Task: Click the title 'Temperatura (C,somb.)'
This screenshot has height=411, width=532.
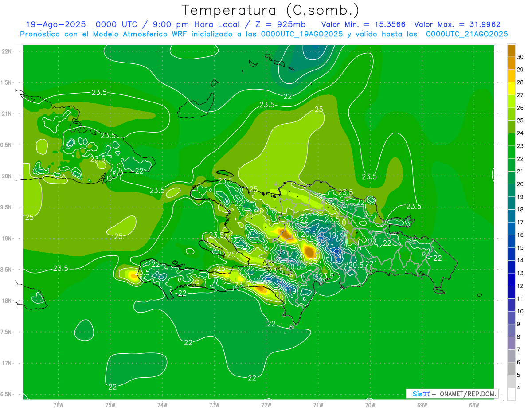Action: tap(271, 10)
